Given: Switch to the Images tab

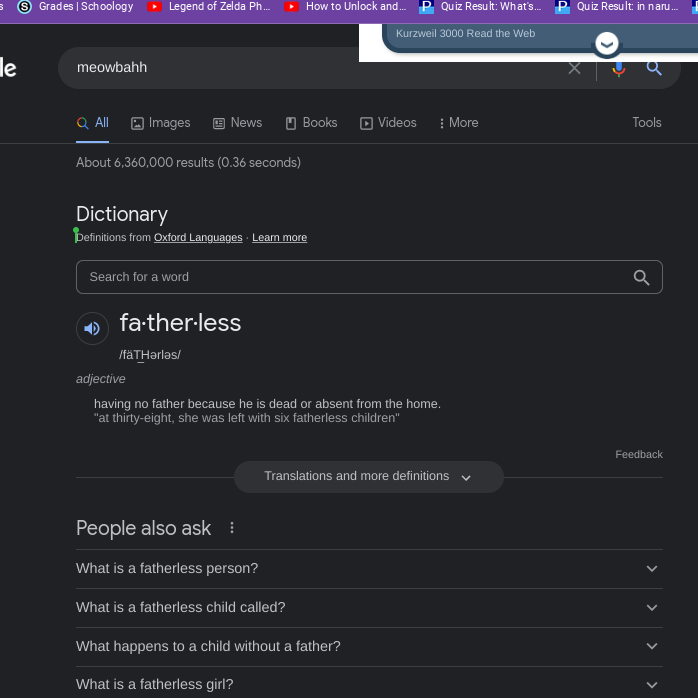Looking at the screenshot, I should point(160,123).
